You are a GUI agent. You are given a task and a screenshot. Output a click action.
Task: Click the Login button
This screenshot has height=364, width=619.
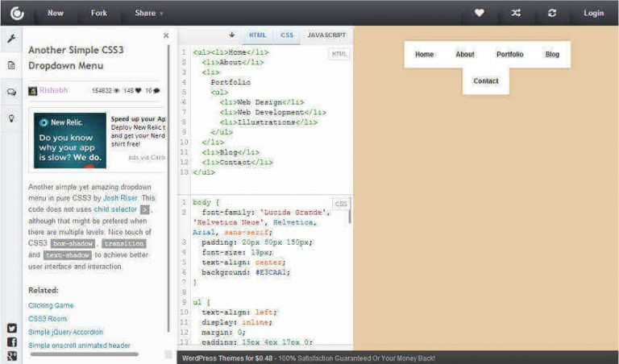[x=593, y=13]
